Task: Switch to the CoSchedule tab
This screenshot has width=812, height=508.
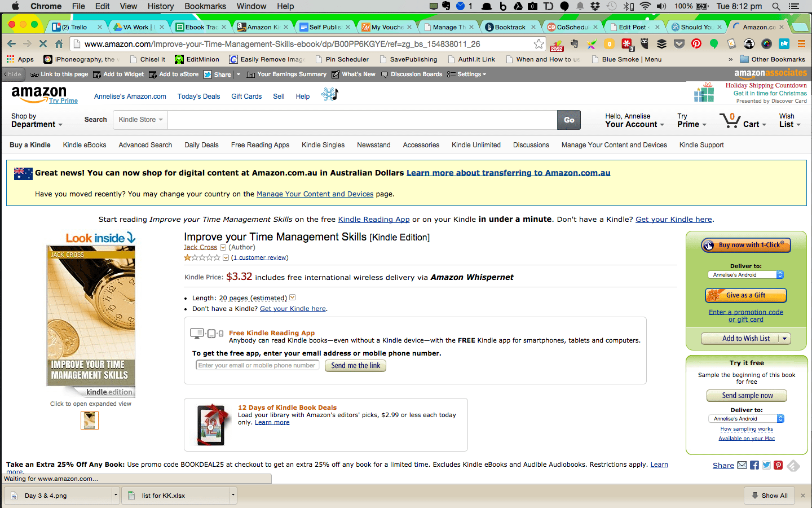Action: (572, 27)
